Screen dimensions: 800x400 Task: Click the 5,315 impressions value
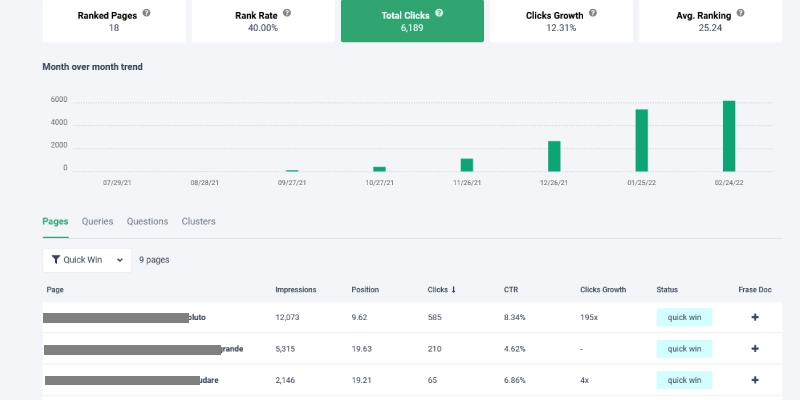[285, 349]
